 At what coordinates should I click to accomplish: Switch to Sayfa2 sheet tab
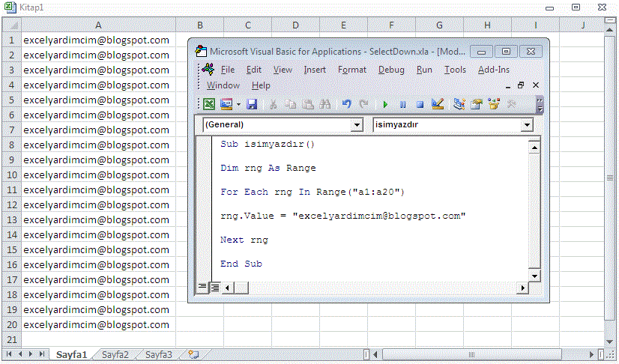(115, 354)
